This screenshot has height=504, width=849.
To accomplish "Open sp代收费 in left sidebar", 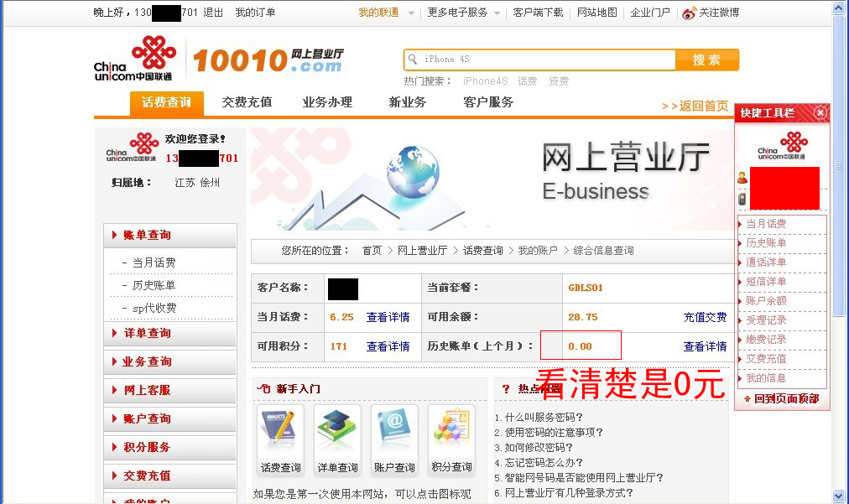I will click(x=154, y=308).
